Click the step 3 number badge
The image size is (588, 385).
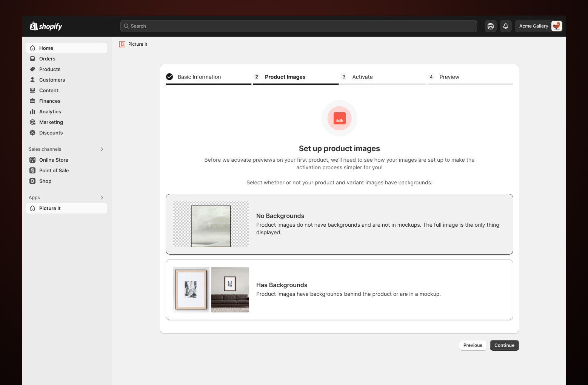click(x=344, y=77)
